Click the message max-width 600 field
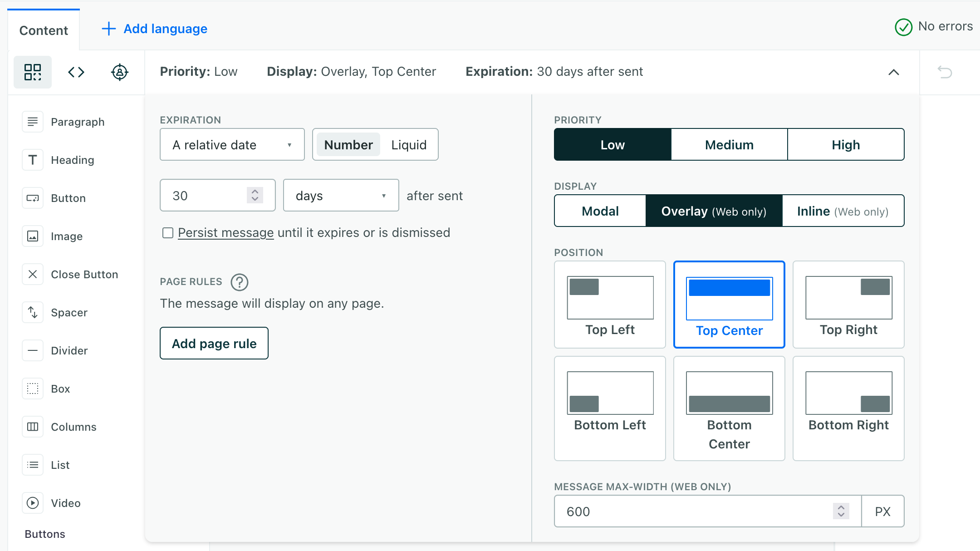Image resolution: width=980 pixels, height=551 pixels. tap(708, 511)
